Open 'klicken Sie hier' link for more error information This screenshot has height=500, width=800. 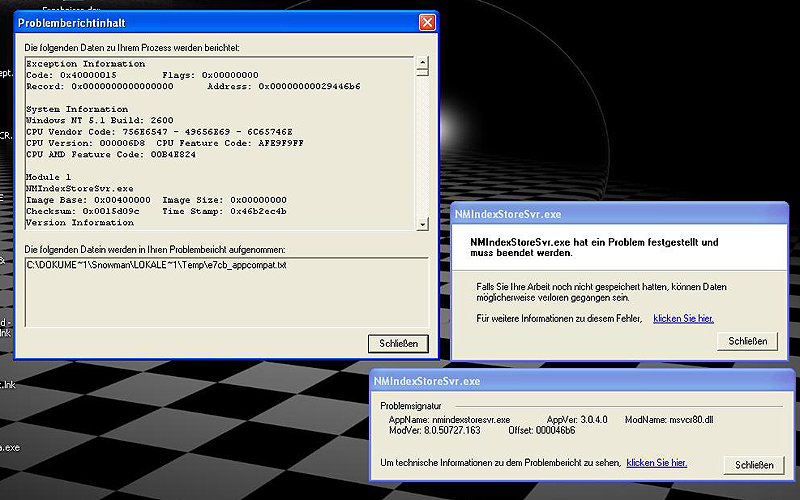pyautogui.click(x=683, y=318)
